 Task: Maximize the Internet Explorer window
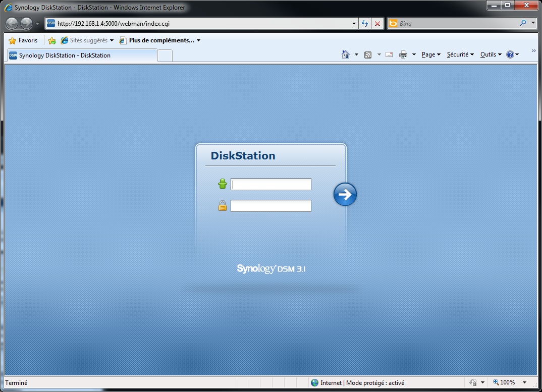[x=508, y=5]
